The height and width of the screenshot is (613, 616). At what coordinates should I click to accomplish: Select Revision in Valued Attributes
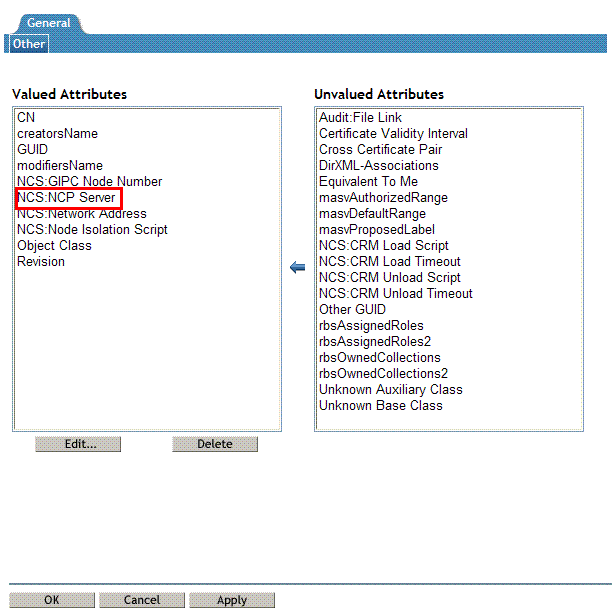tap(41, 262)
